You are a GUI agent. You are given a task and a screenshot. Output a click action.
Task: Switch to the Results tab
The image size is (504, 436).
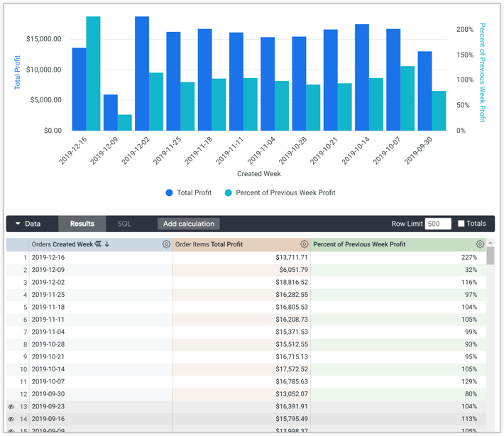[x=82, y=224]
